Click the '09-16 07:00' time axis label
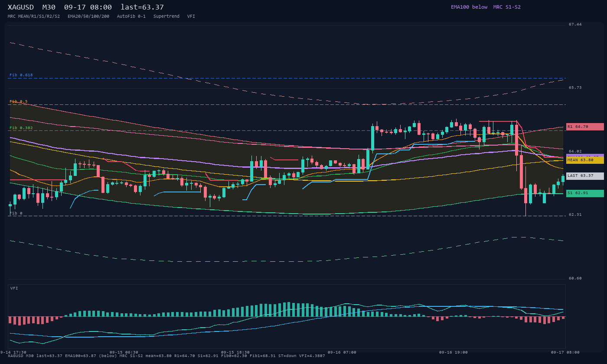Viewport: 607px width, 364px height. point(342,352)
